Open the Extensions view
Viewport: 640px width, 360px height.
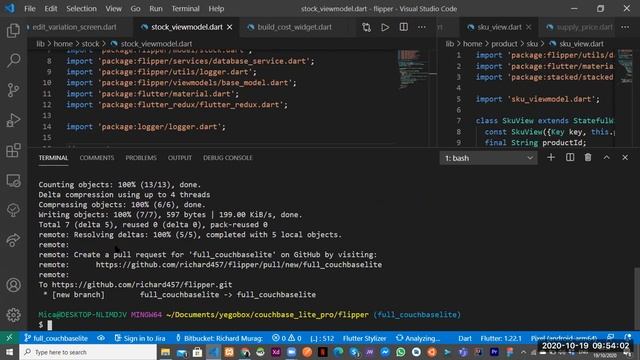tap(13, 150)
